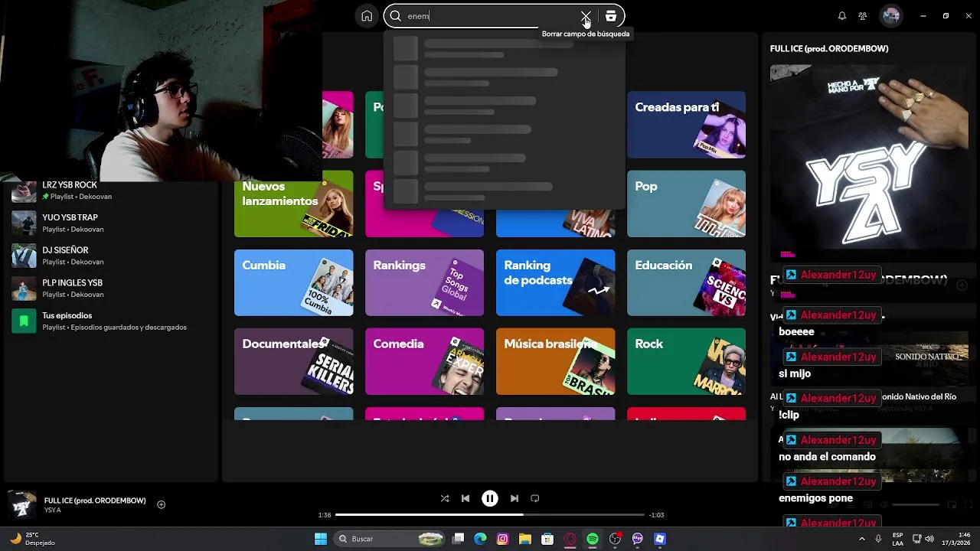The image size is (980, 551).
Task: Skip to previous track
Action: [465, 498]
